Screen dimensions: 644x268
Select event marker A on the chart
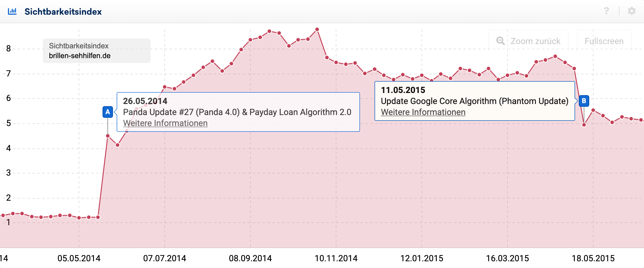[x=108, y=112]
